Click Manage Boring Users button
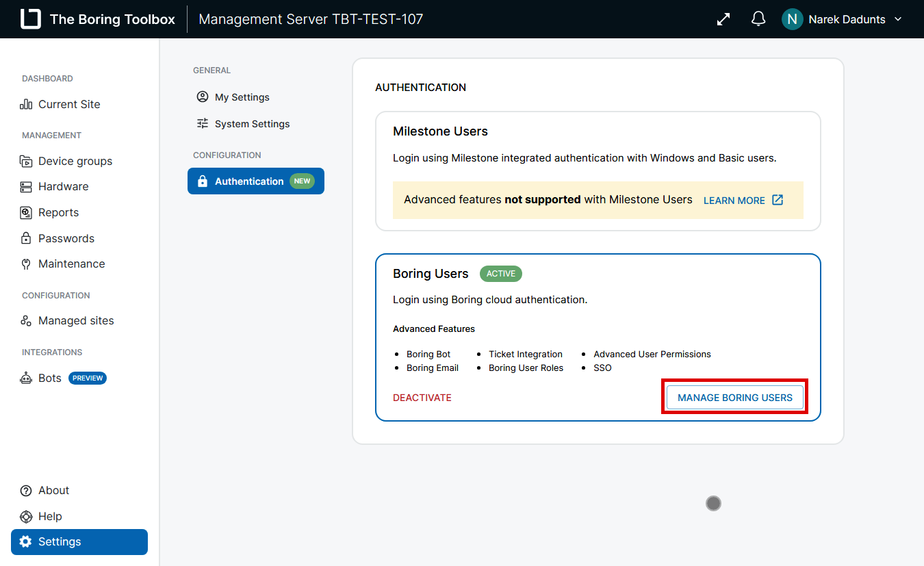Image resolution: width=924 pixels, height=566 pixels. (734, 397)
